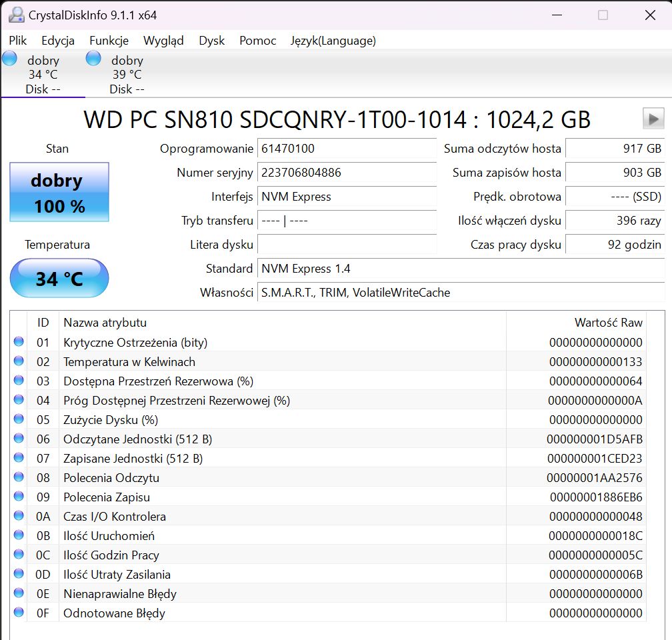Click the disk model title WD PC SN810
This screenshot has height=640, width=672.
coord(337,119)
